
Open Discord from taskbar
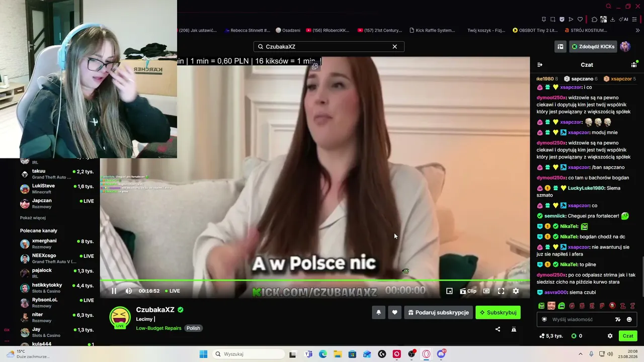pyautogui.click(x=441, y=354)
